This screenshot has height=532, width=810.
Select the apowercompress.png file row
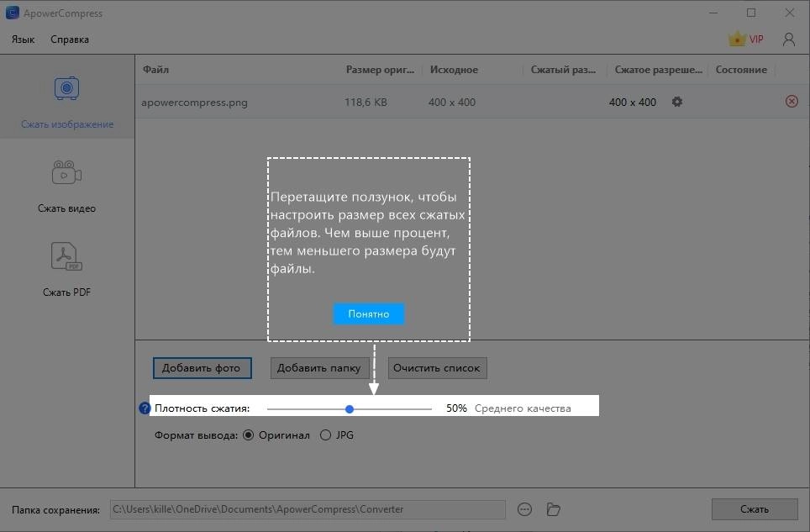coord(472,102)
